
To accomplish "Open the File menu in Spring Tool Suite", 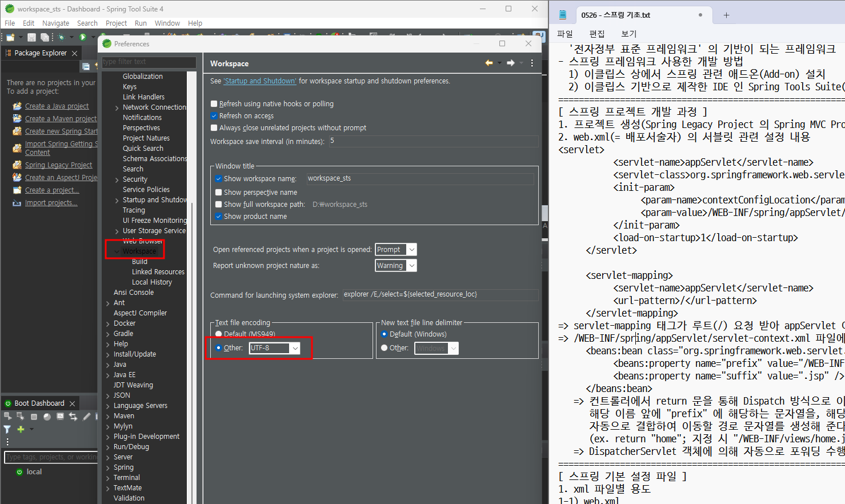I will (x=10, y=23).
